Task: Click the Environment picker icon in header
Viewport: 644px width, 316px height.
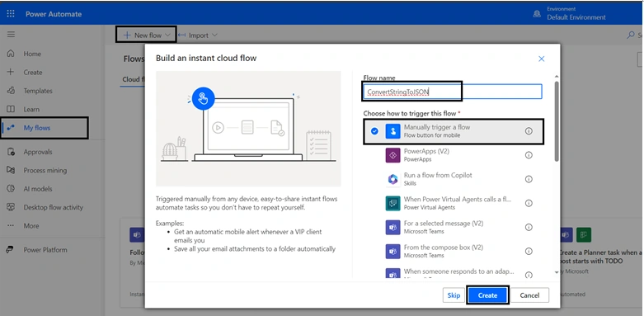Action: 537,14
